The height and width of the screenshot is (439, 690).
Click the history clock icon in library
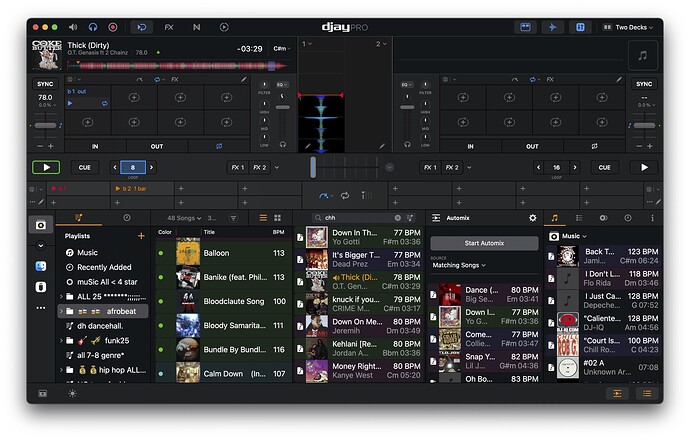point(127,217)
